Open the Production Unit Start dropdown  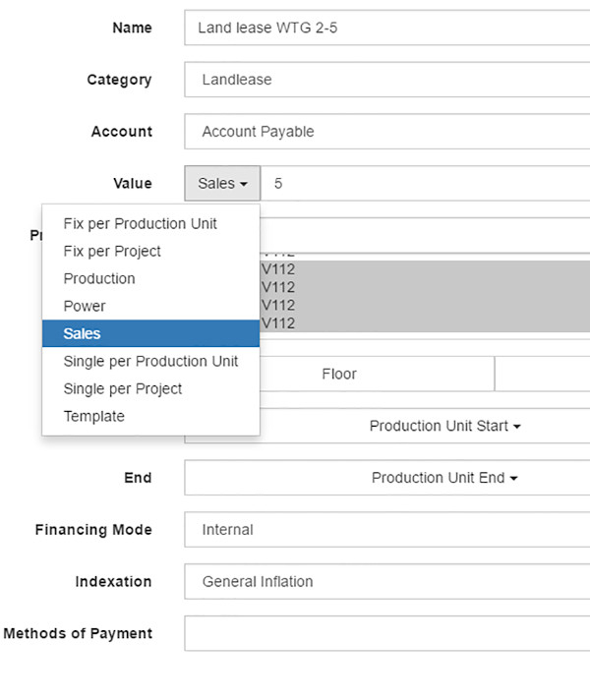(x=444, y=426)
